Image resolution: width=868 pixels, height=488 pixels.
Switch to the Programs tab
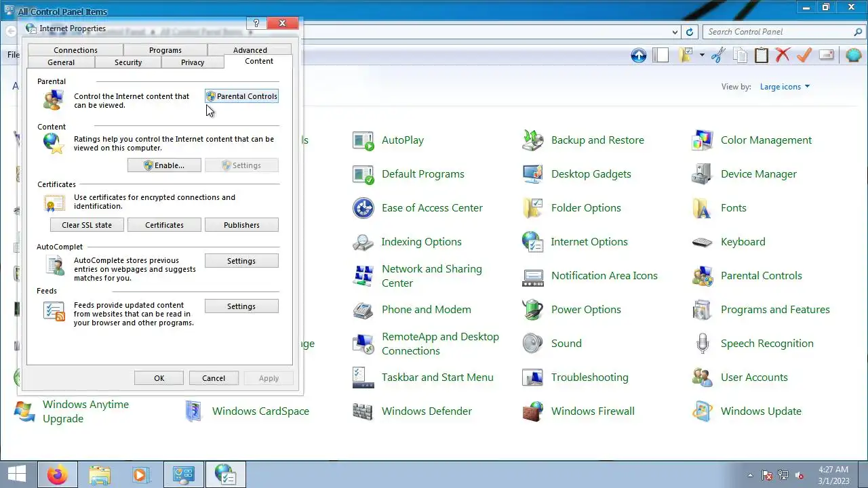165,50
